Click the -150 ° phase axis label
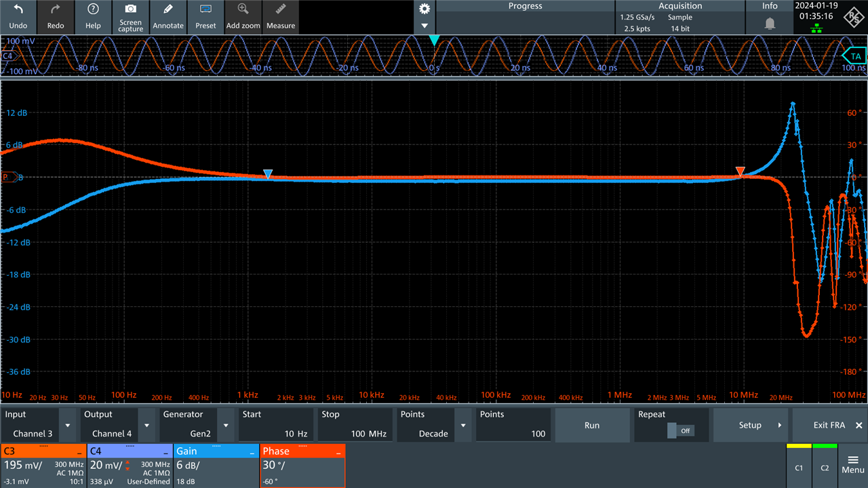 (850, 339)
